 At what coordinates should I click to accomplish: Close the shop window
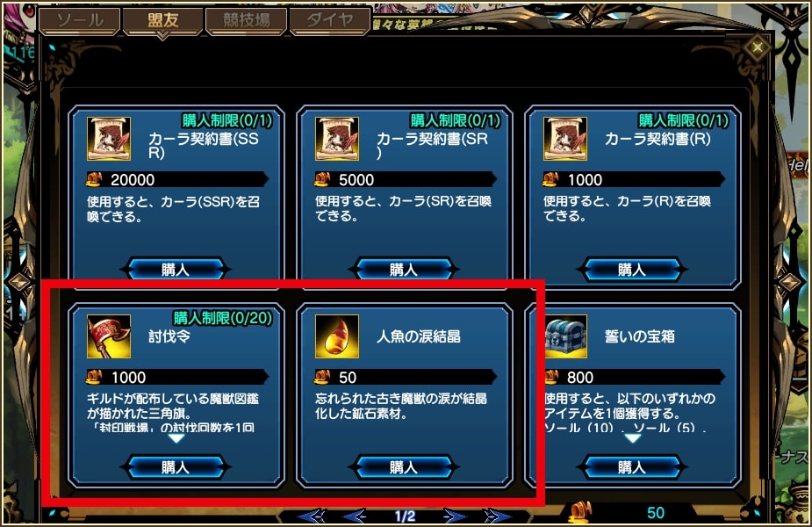[757, 47]
